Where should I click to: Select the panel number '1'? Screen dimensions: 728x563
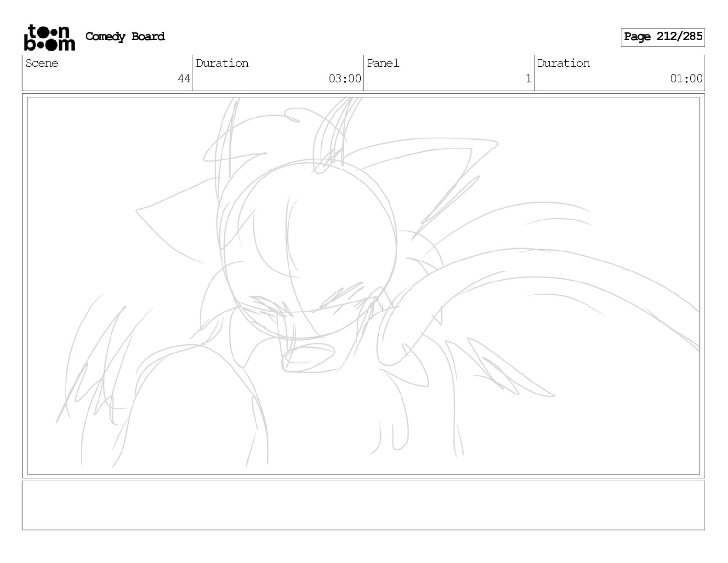[529, 79]
